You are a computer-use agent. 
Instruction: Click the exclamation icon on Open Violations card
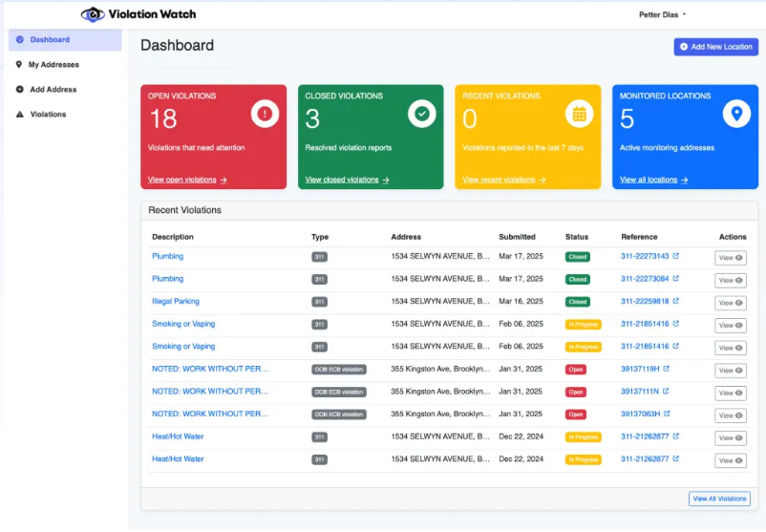[x=265, y=114]
